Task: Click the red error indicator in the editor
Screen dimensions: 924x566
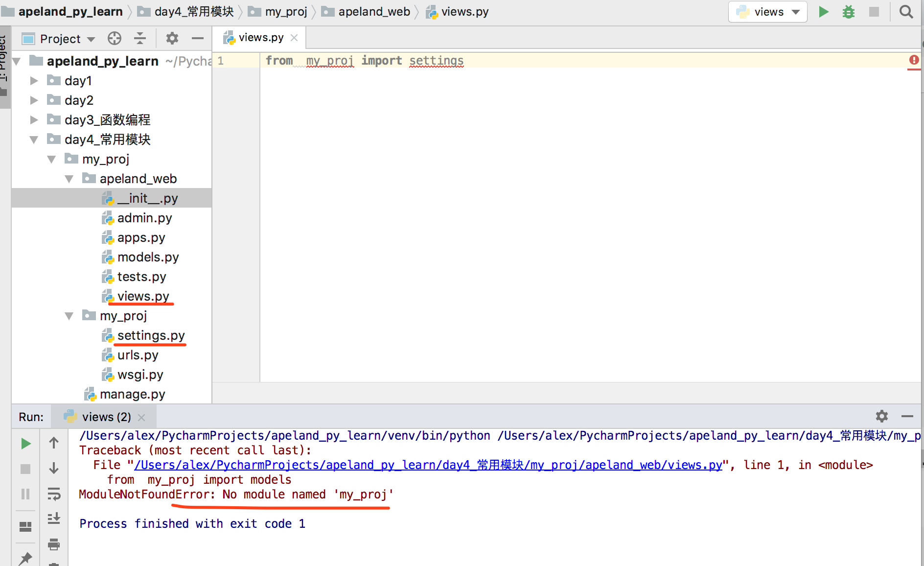Action: 914,60
